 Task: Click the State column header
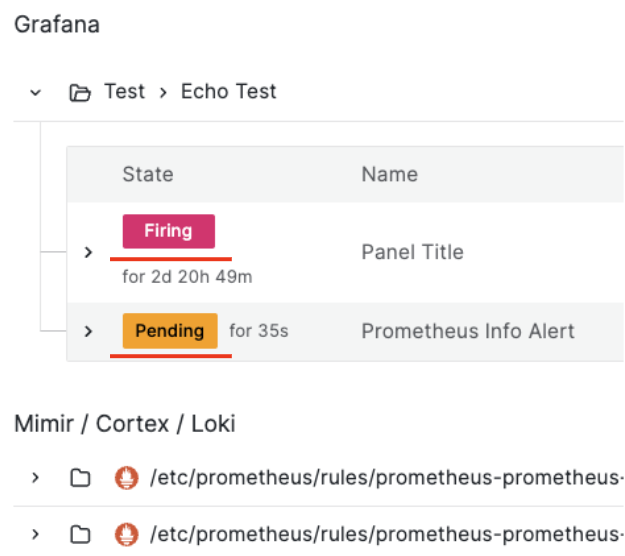[x=148, y=174]
